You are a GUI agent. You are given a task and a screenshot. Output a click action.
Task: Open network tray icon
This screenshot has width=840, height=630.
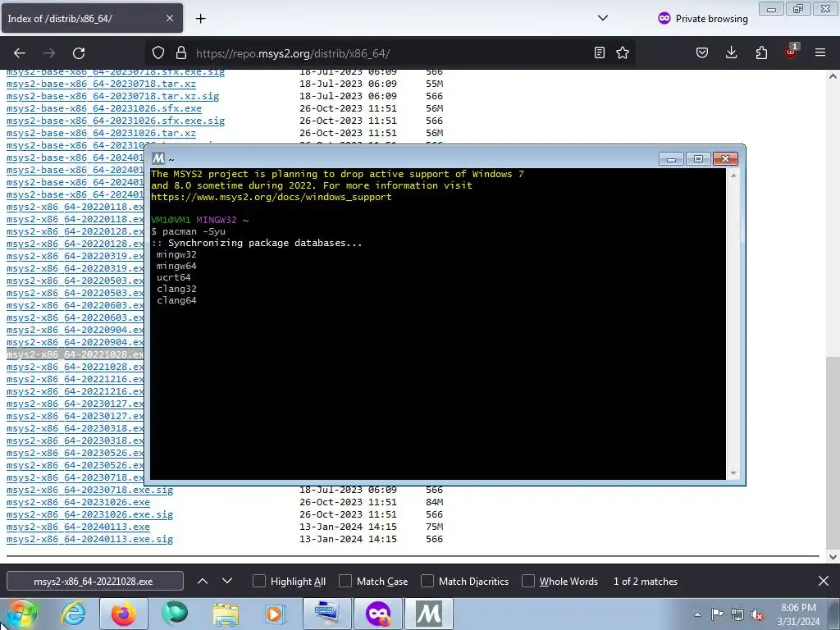point(737,614)
